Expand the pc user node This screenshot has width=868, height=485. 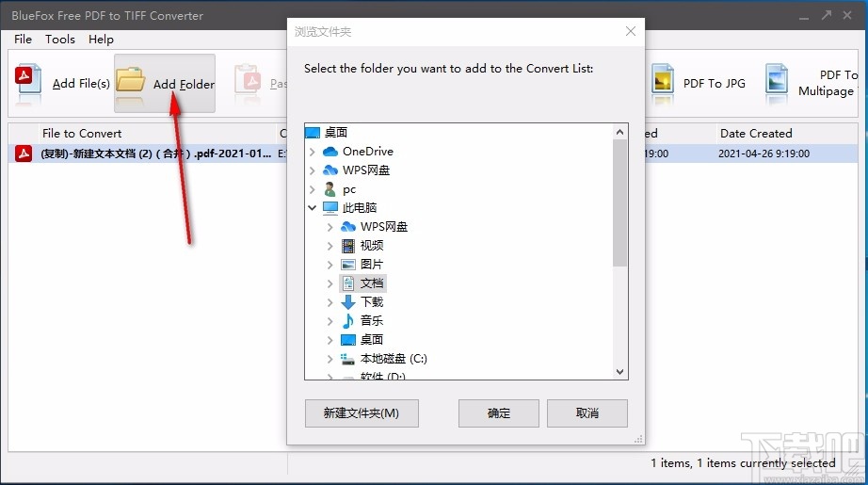click(313, 189)
